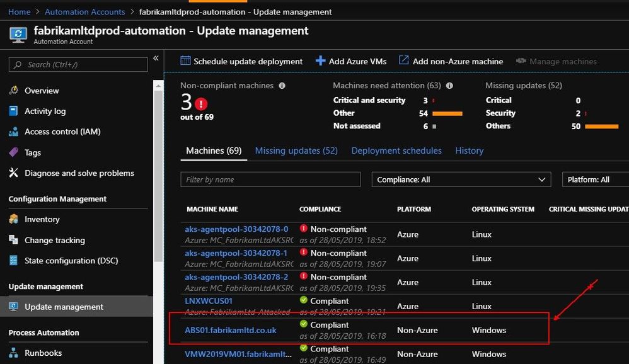Click the orange bar beside Other 54
The width and height of the screenshot is (629, 364).
point(447,113)
